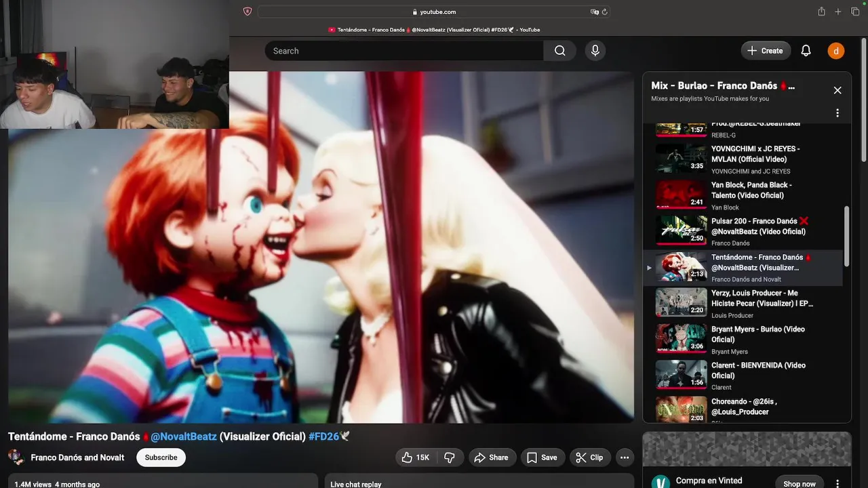Click the Compra en Vinted ad text
Screen dimensions: 868x488
click(709, 481)
